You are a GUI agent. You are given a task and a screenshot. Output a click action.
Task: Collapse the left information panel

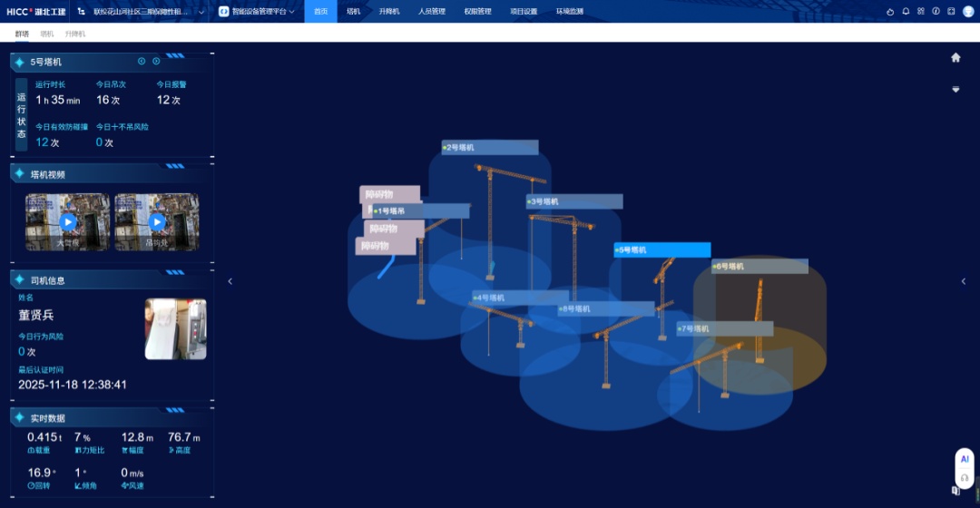point(230,281)
